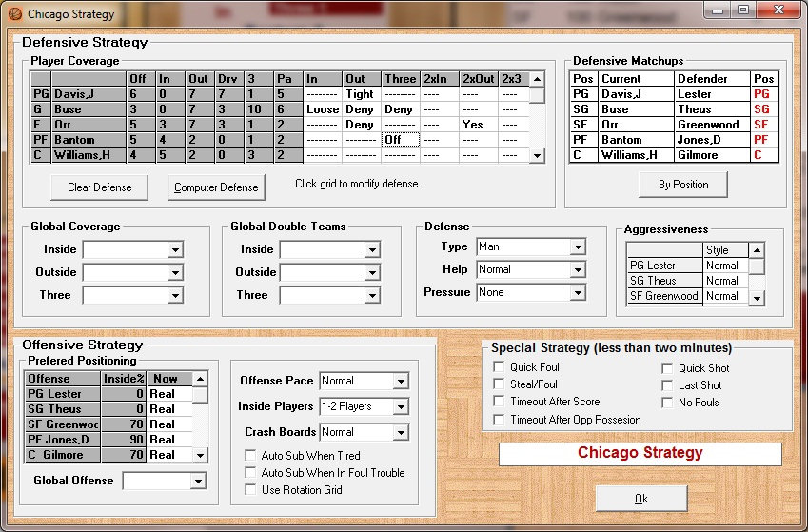Viewport: 808px width, 532px height.
Task: Click the Computer Defense button
Action: click(x=216, y=187)
